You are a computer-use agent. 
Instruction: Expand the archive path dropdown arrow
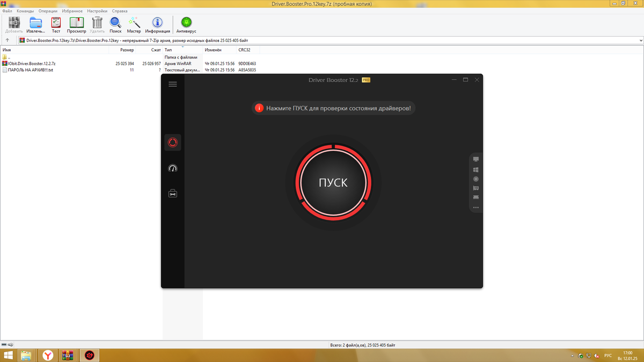pos(640,40)
